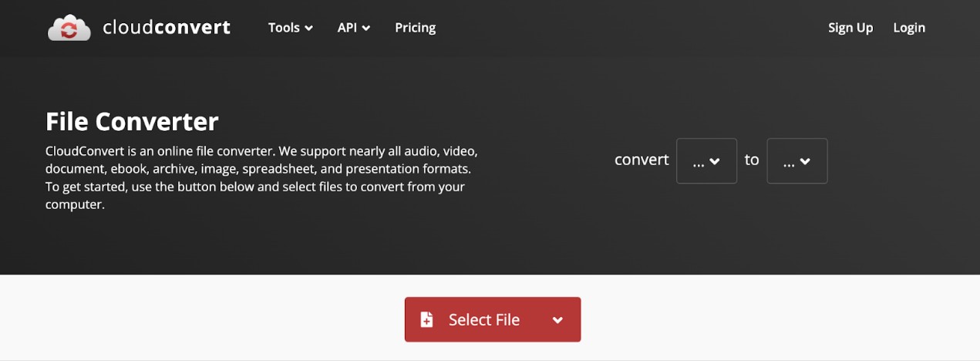980x361 pixels.
Task: Open the target format dropdown after 'to'
Action: 796,161
